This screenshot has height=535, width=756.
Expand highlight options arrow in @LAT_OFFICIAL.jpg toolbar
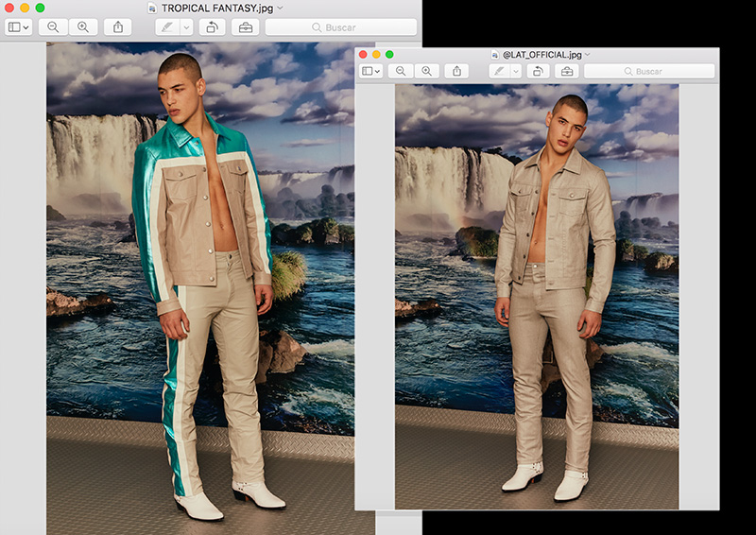point(516,71)
